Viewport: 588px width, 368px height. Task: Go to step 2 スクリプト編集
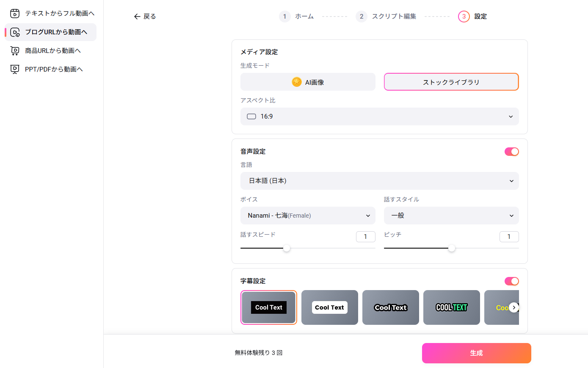pos(386,17)
